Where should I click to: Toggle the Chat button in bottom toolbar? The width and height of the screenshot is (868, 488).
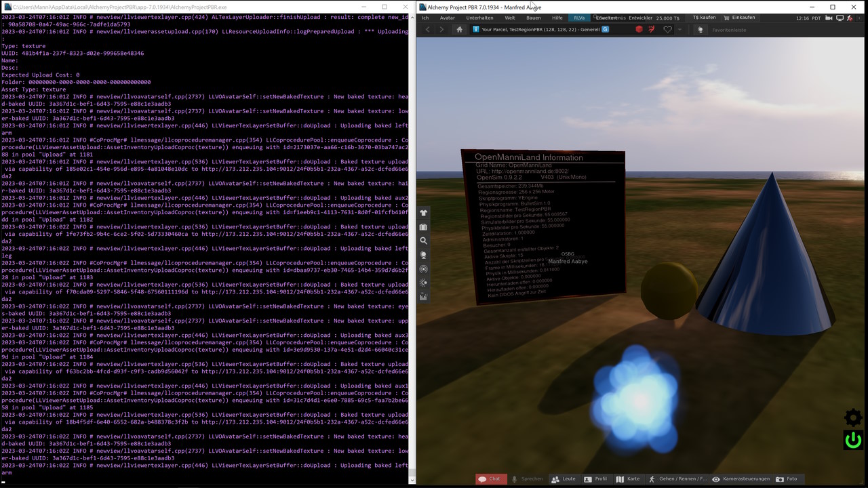tap(489, 479)
